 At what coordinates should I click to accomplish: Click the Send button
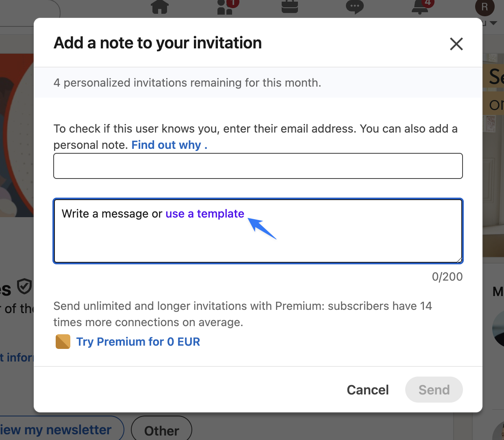click(434, 390)
